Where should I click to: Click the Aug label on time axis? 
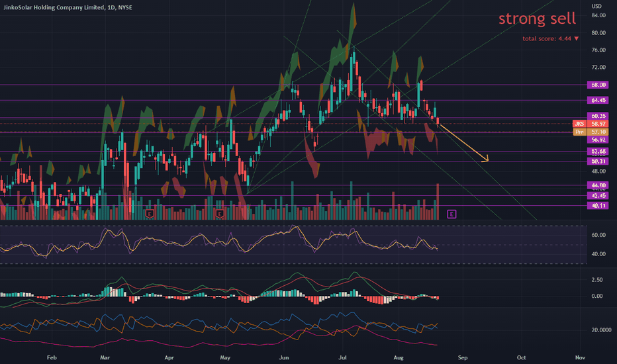point(399,357)
